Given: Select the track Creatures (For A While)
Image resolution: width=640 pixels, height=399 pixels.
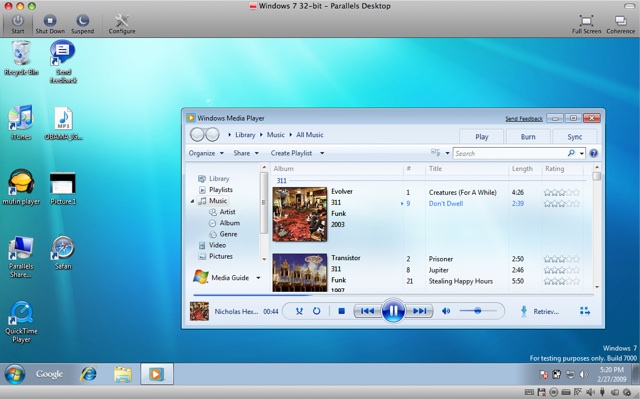Looking at the screenshot, I should (x=462, y=193).
